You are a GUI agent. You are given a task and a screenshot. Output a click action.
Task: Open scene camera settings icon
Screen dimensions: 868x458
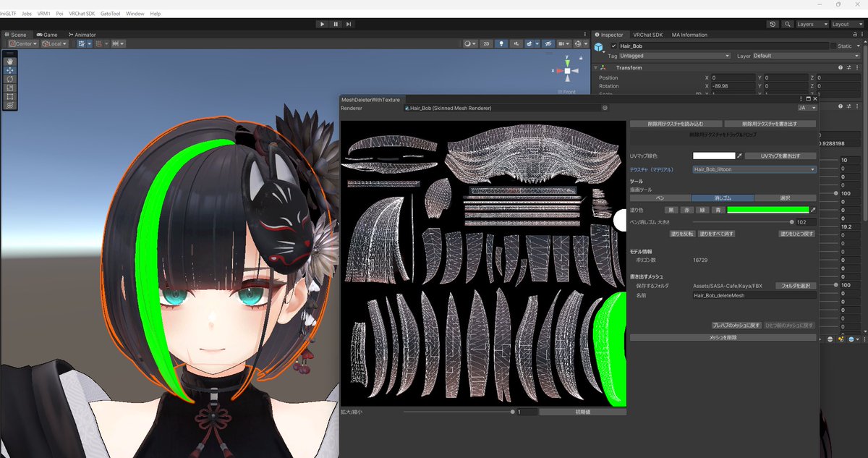(x=563, y=44)
